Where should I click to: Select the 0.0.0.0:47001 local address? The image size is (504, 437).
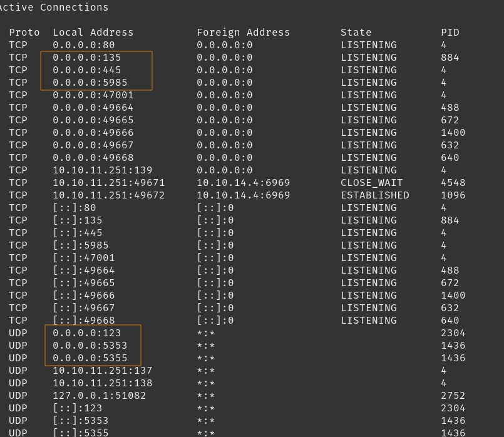click(x=93, y=95)
